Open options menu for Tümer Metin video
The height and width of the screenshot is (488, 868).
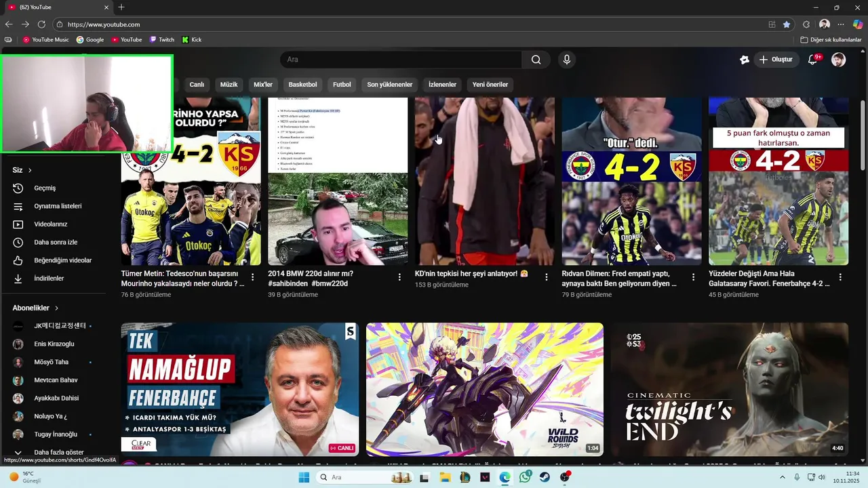(253, 277)
